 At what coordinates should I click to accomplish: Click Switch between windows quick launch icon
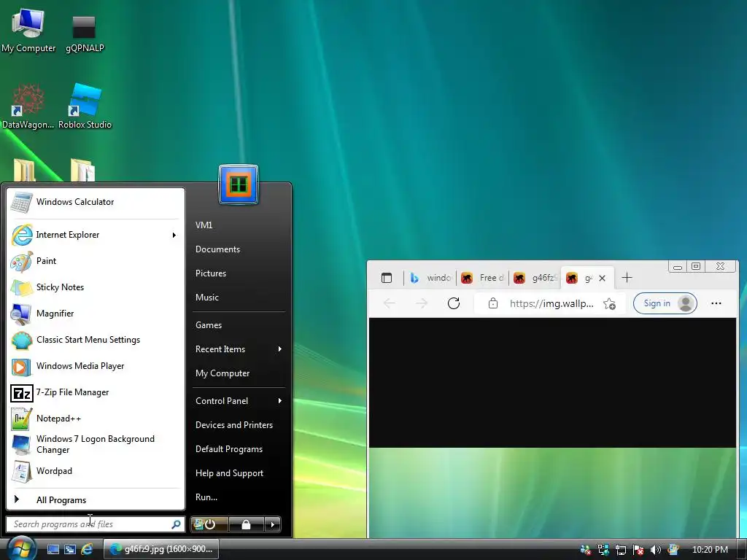(70, 550)
